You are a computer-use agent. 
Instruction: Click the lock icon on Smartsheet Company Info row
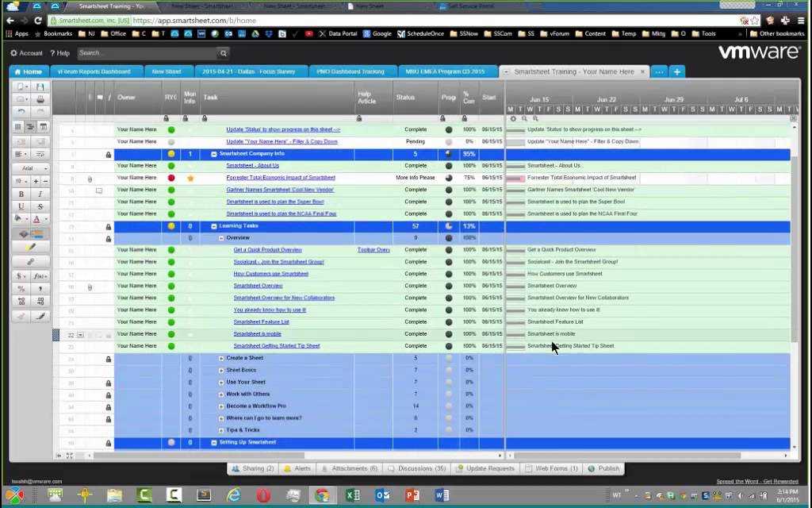tap(108, 155)
